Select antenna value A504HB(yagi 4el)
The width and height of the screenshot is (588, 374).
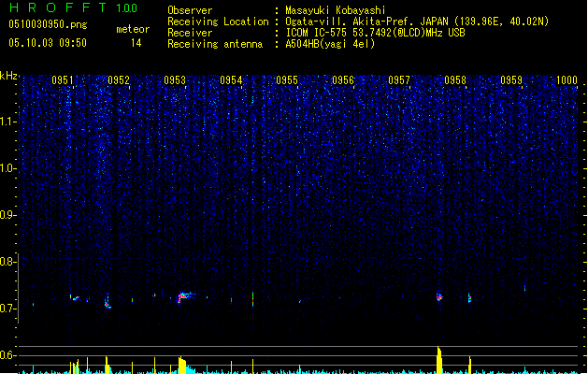(x=330, y=44)
